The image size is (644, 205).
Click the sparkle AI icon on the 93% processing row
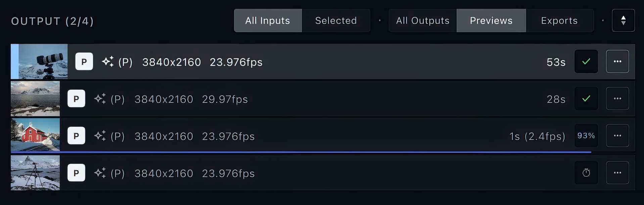pos(100,136)
